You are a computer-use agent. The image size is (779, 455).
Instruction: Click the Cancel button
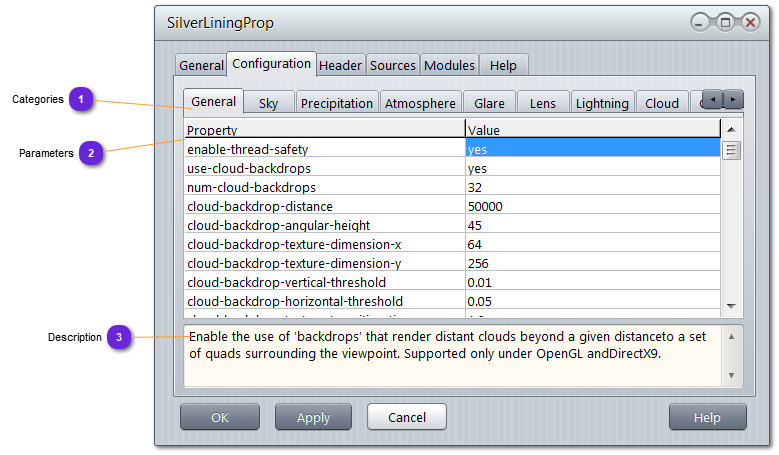coord(407,417)
